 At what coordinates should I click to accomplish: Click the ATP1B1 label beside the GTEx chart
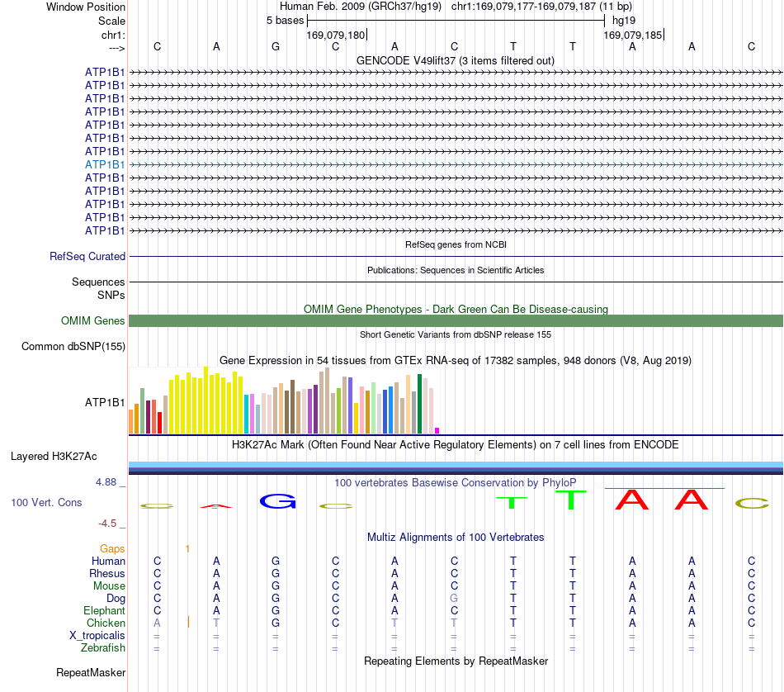pos(105,402)
